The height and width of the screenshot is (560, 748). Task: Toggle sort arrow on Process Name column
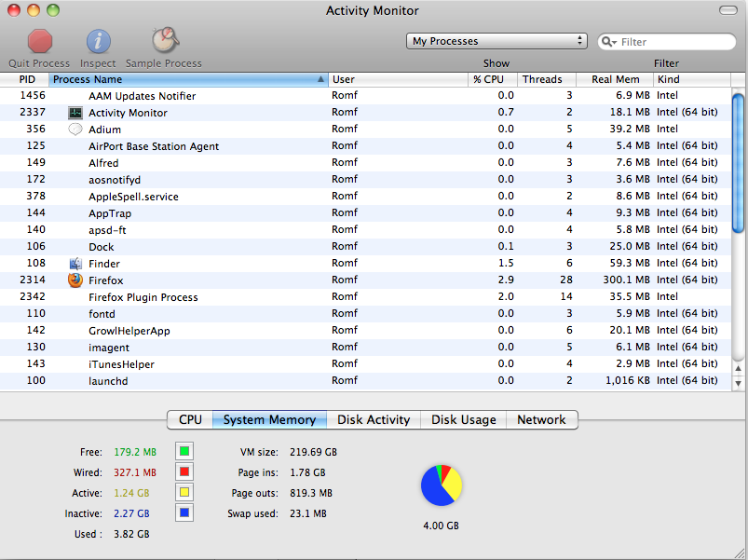320,79
